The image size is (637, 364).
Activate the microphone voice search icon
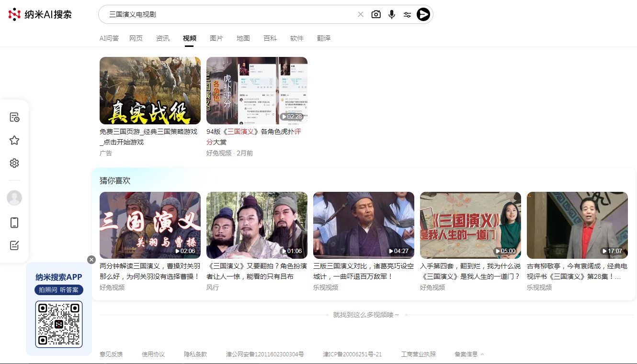pyautogui.click(x=392, y=14)
